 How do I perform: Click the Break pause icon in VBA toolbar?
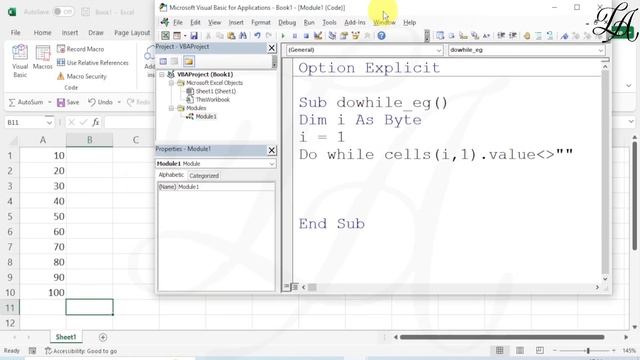coord(295,36)
